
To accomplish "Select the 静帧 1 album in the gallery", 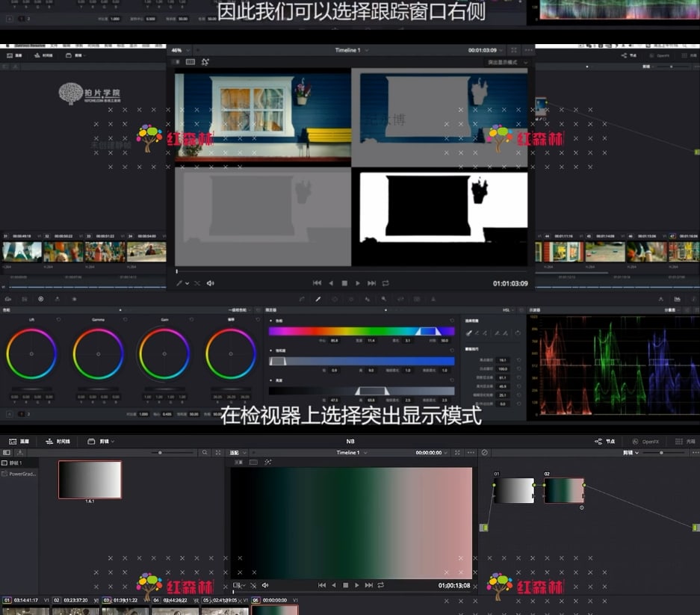I will 19,463.
